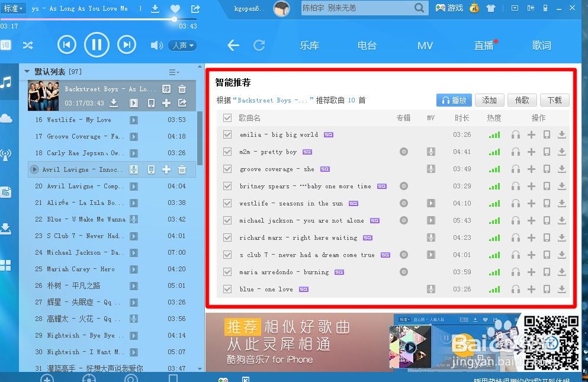Uncheck emilia - big big world
This screenshot has height=382, width=588.
tap(227, 134)
